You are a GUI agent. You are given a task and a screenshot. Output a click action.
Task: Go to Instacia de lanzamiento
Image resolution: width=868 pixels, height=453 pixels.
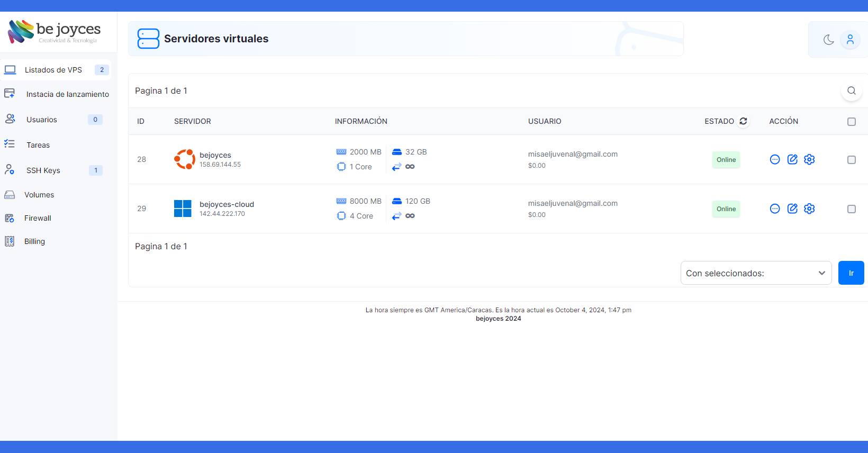(x=67, y=94)
